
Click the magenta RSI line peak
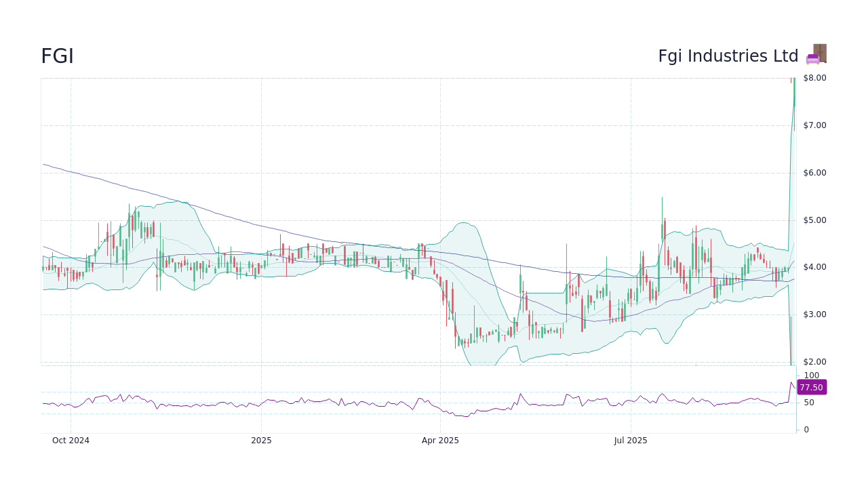(x=792, y=382)
